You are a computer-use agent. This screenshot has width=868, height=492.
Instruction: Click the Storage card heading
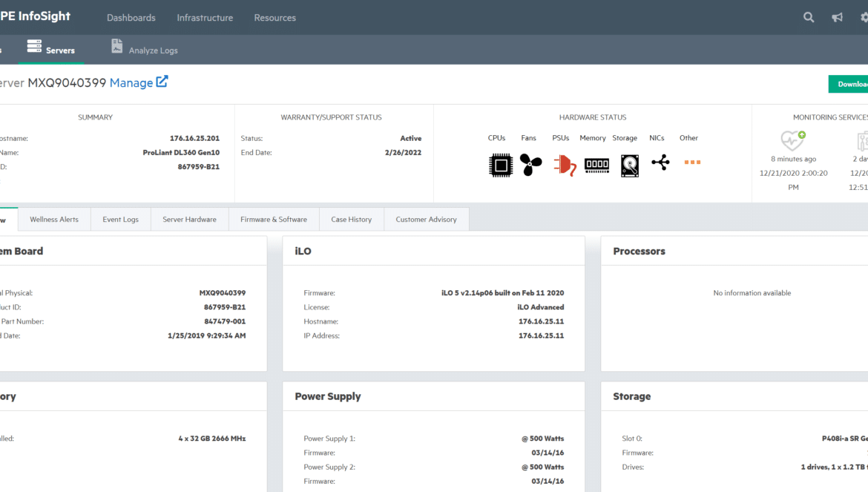point(631,396)
